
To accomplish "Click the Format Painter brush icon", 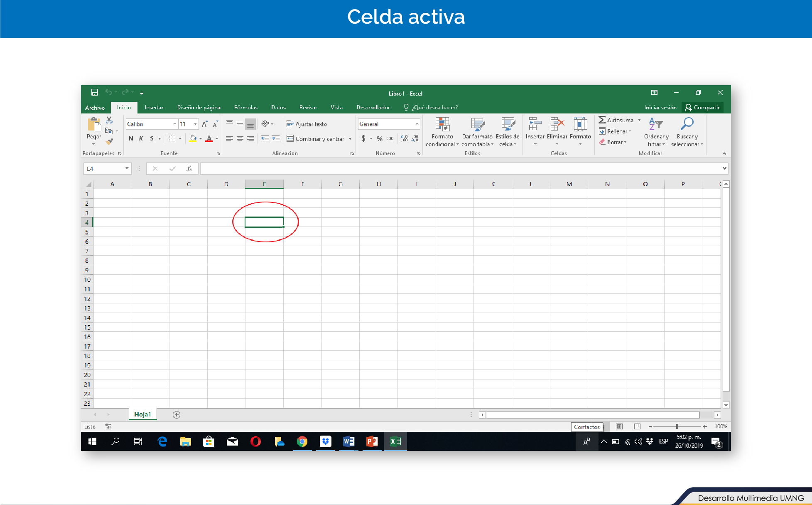I will (109, 142).
